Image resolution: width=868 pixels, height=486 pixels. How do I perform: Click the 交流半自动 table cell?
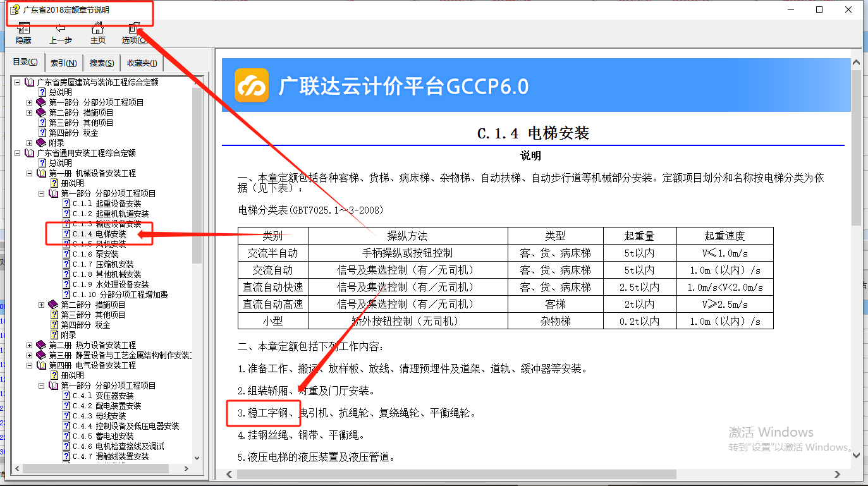(273, 253)
